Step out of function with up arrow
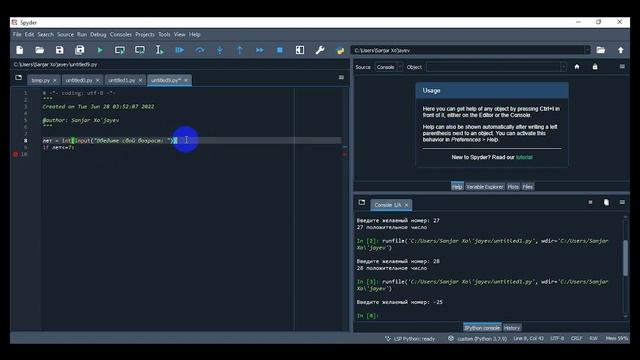The height and width of the screenshot is (360, 640). click(x=240, y=50)
